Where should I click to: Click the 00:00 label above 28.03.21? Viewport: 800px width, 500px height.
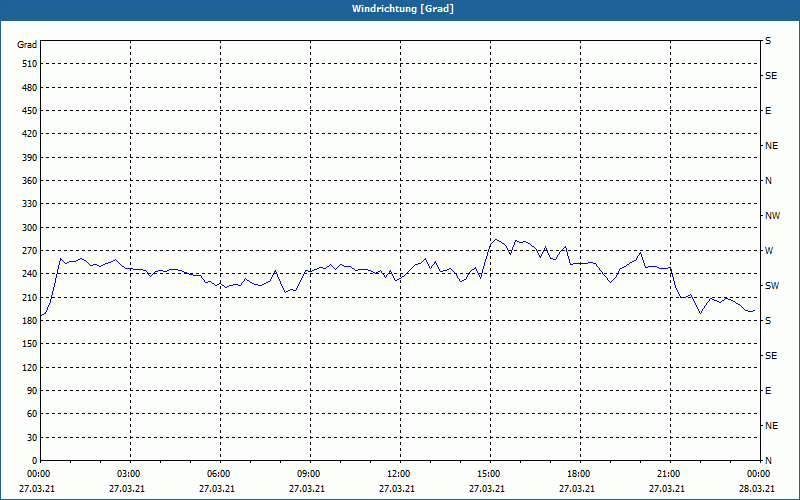point(758,474)
